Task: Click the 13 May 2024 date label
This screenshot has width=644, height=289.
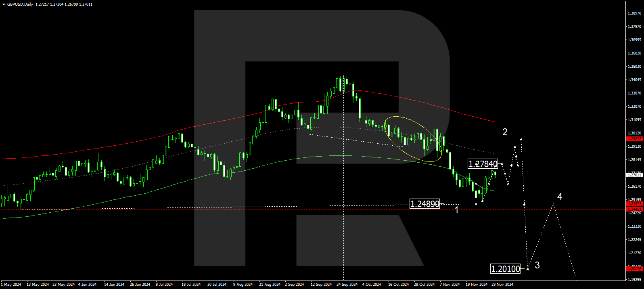Action: 38,285
